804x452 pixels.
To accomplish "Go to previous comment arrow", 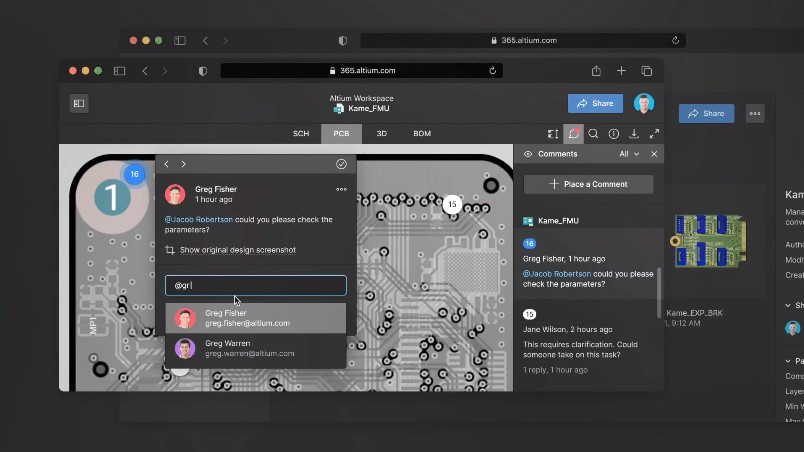I will click(x=166, y=164).
